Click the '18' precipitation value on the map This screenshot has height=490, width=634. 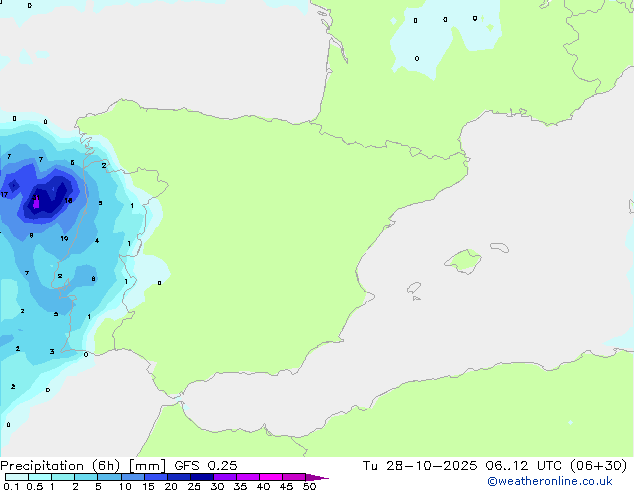pos(68,201)
